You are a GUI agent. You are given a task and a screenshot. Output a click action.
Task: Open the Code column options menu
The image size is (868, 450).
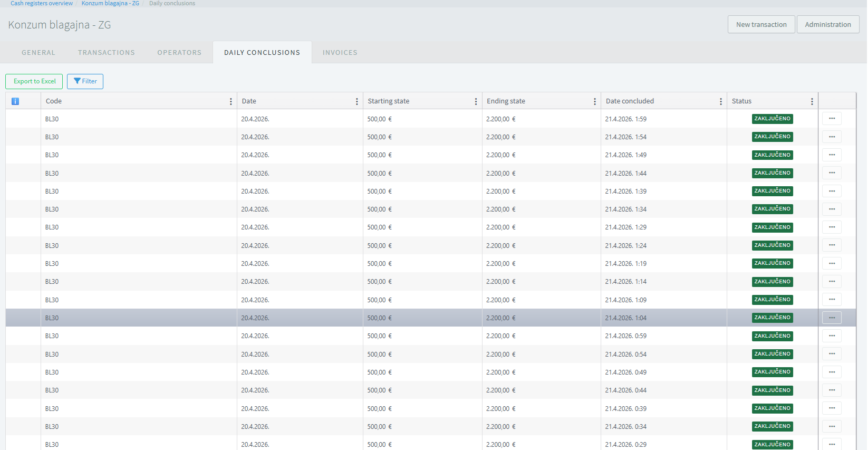coord(230,101)
